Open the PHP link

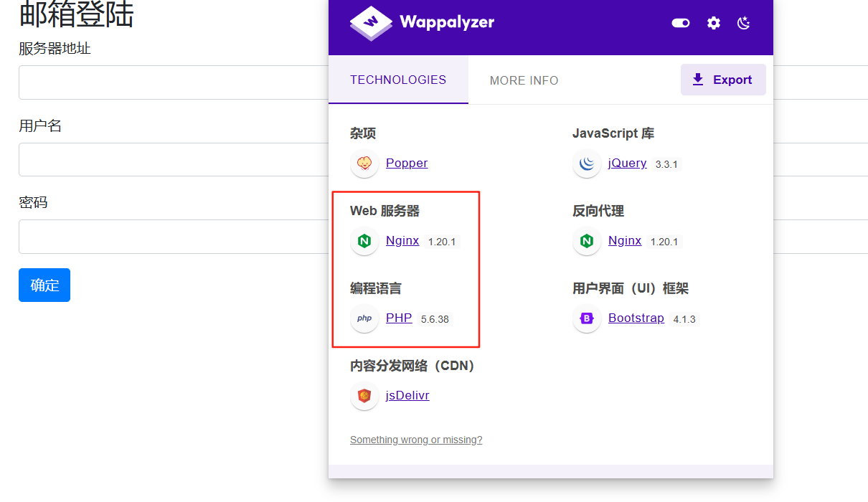coord(399,318)
